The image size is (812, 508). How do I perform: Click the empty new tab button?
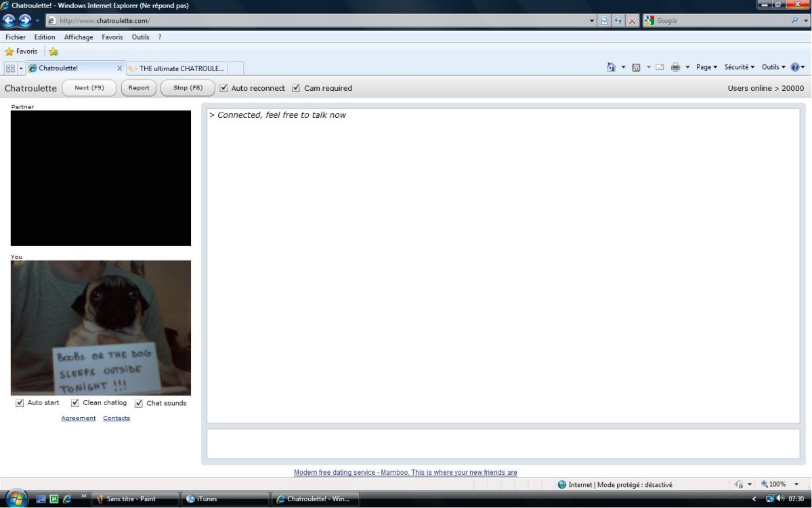tap(235, 68)
